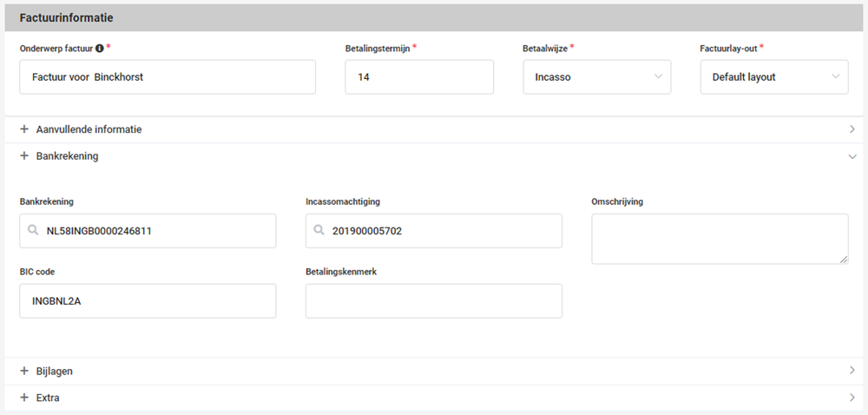Collapse Bankrekening section with its down chevron
Image resolution: width=868 pixels, height=415 pixels.
point(852,156)
